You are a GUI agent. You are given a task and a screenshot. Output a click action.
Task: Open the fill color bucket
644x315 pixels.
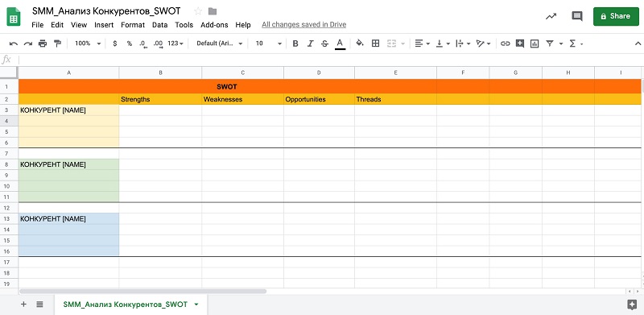pyautogui.click(x=360, y=44)
